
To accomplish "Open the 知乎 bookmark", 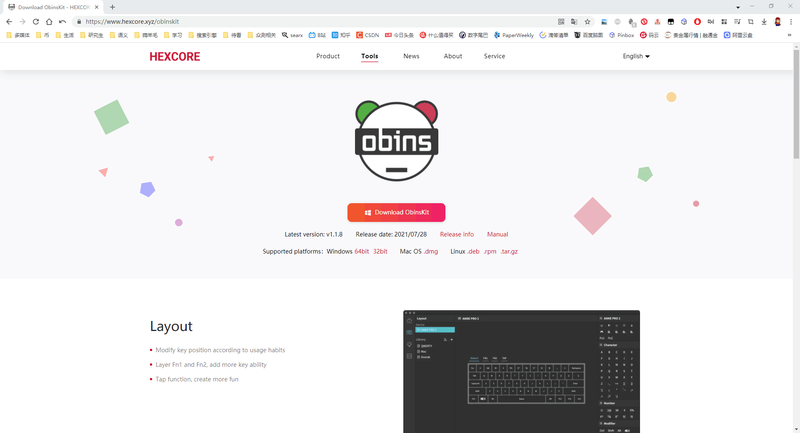I will pos(341,35).
